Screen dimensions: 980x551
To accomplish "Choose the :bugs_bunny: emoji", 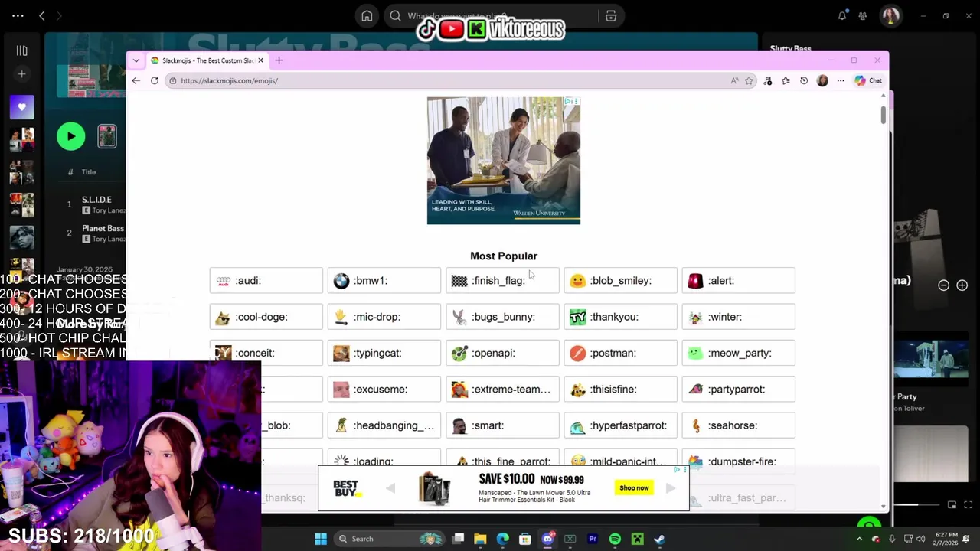I will 503,317.
